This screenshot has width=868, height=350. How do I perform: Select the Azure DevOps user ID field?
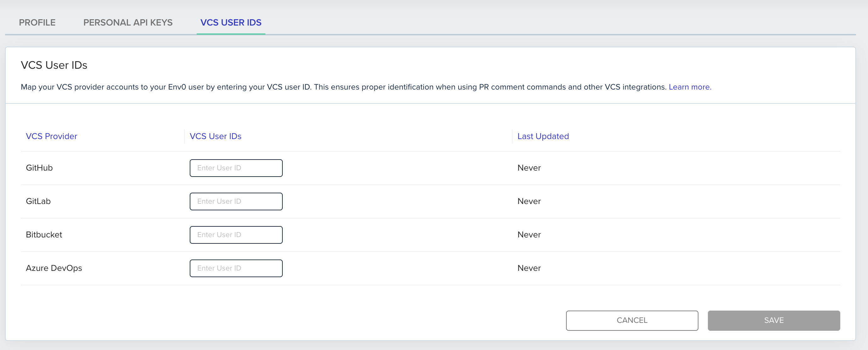point(236,268)
